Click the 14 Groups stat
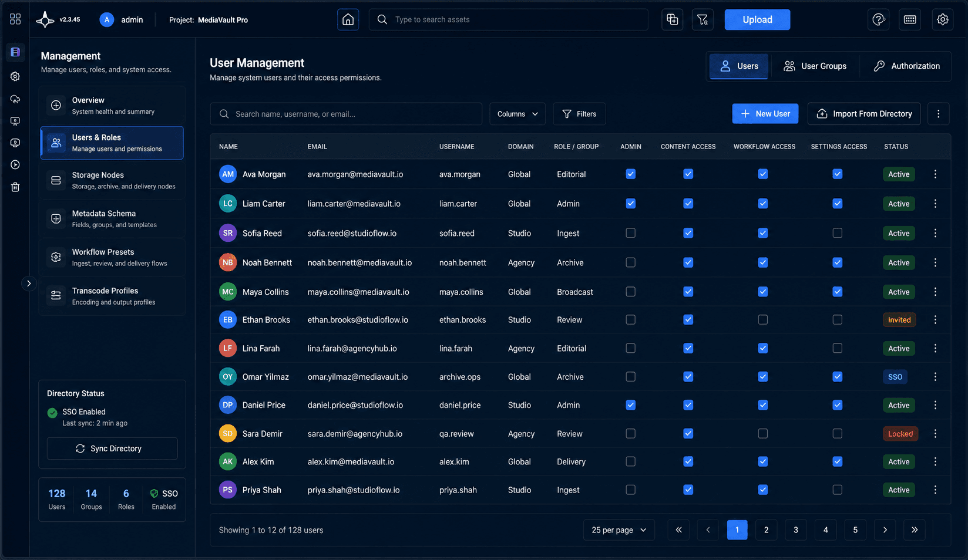Screen dimensions: 968x560 click(x=91, y=500)
